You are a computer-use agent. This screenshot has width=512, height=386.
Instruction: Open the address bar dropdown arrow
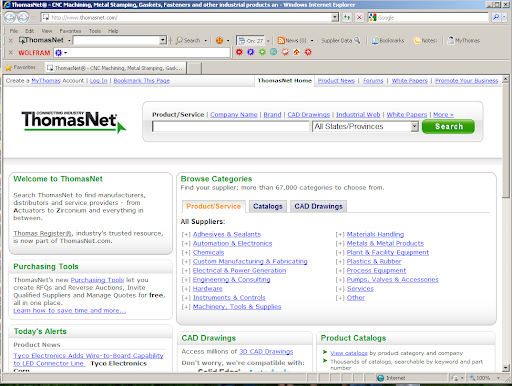(335, 17)
